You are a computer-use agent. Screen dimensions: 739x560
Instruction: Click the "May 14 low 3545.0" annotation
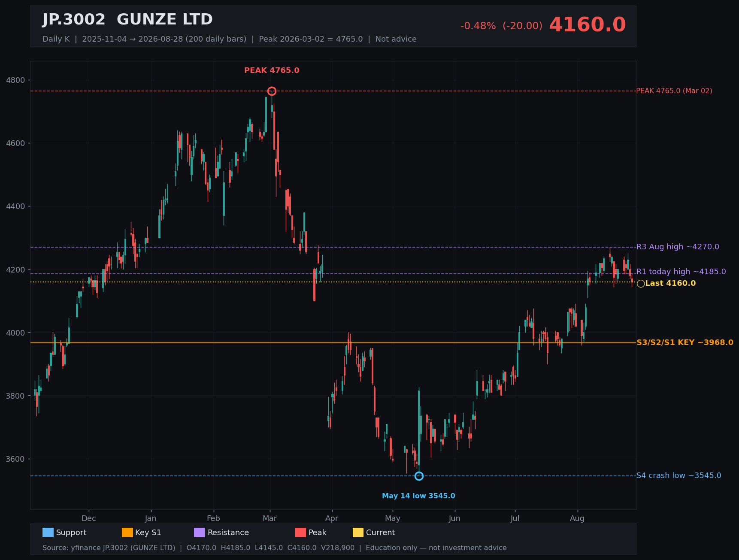click(x=418, y=496)
